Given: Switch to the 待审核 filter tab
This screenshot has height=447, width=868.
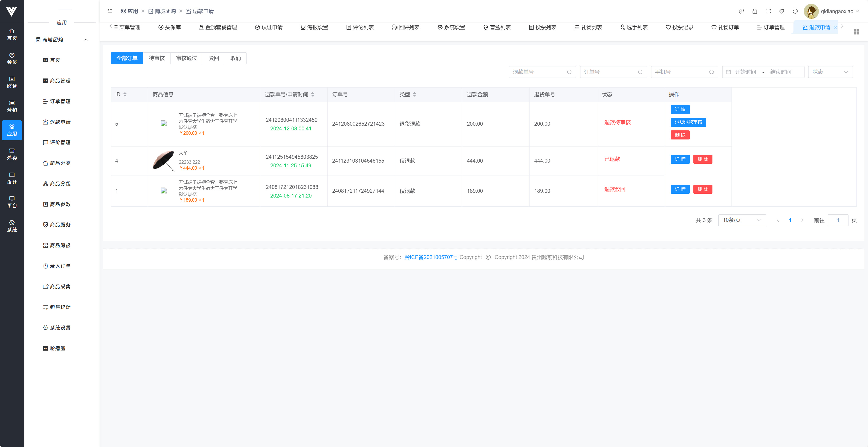Looking at the screenshot, I should click(157, 58).
